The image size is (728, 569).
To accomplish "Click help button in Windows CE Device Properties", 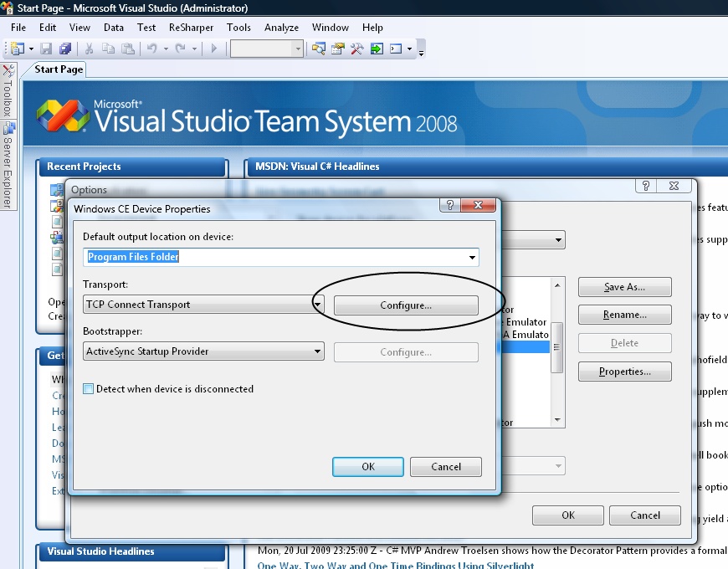I will (x=450, y=205).
